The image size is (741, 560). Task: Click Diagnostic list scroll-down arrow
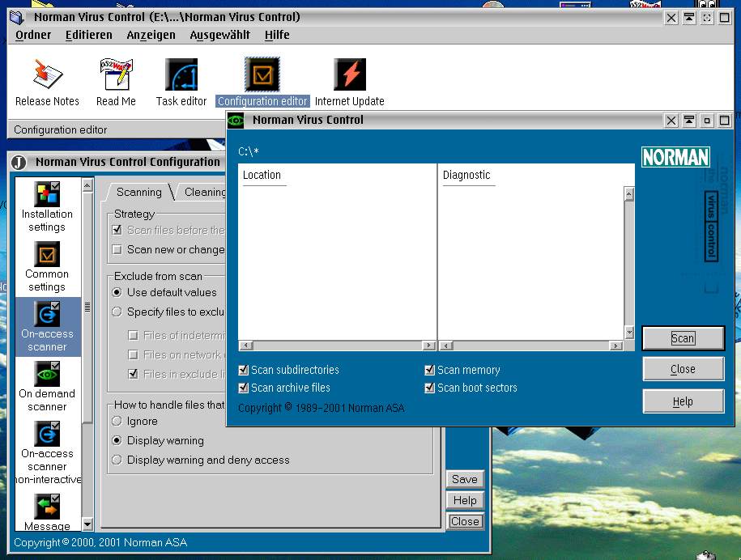pyautogui.click(x=628, y=333)
